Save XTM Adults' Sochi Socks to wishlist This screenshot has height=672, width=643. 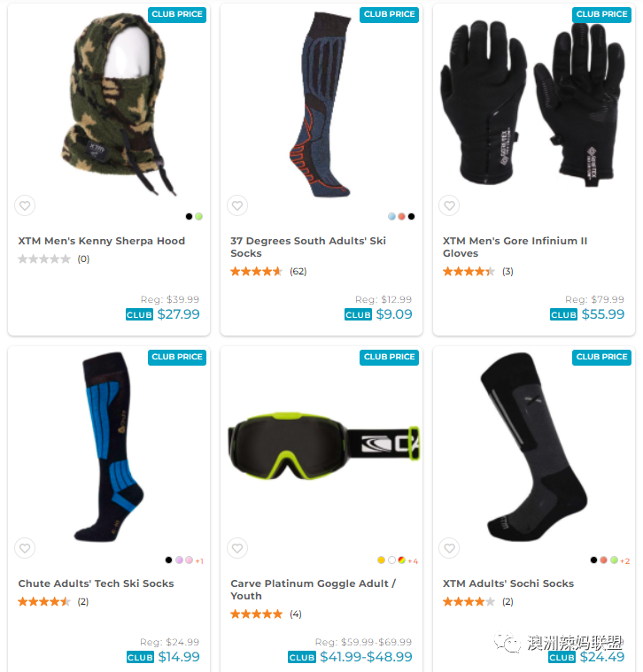click(x=449, y=548)
